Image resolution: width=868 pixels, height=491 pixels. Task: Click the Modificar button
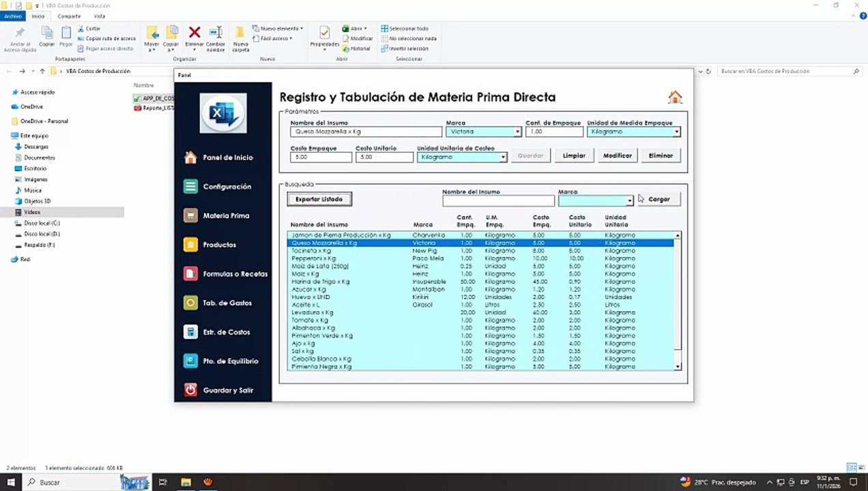(618, 155)
